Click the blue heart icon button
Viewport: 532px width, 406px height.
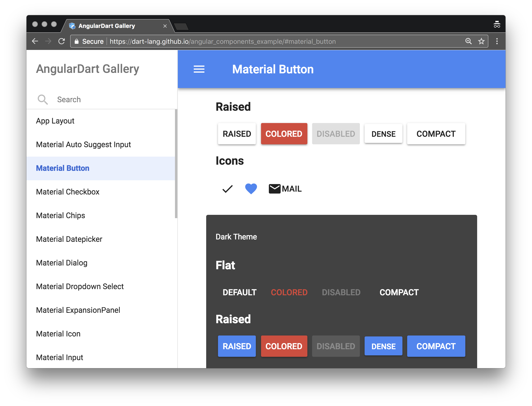click(252, 189)
